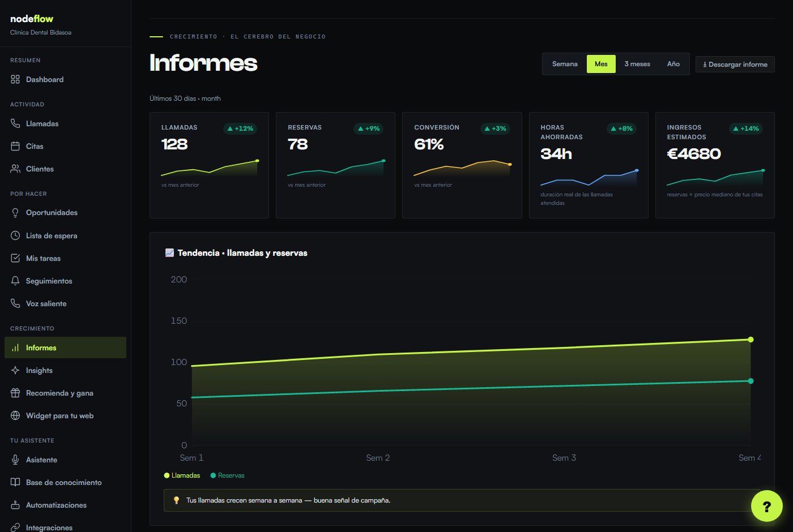Click the Ingresos estimados €4680 card
Viewport: 793px width, 532px height.
(x=715, y=165)
